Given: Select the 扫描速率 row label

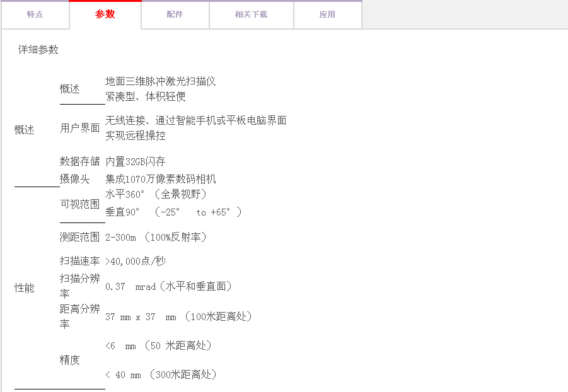Looking at the screenshot, I should [x=80, y=261].
